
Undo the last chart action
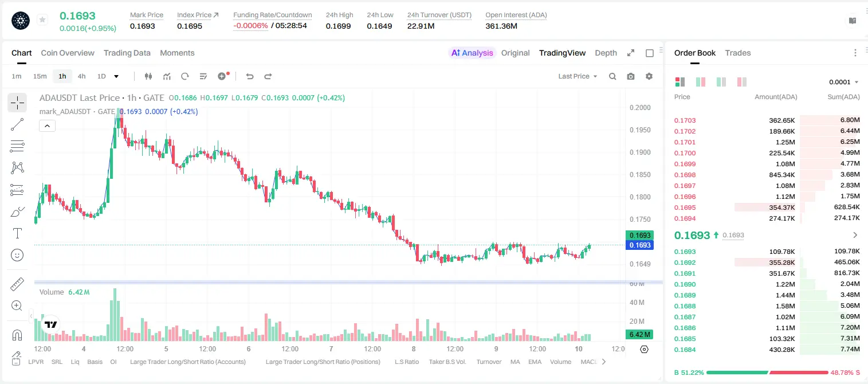coord(249,76)
